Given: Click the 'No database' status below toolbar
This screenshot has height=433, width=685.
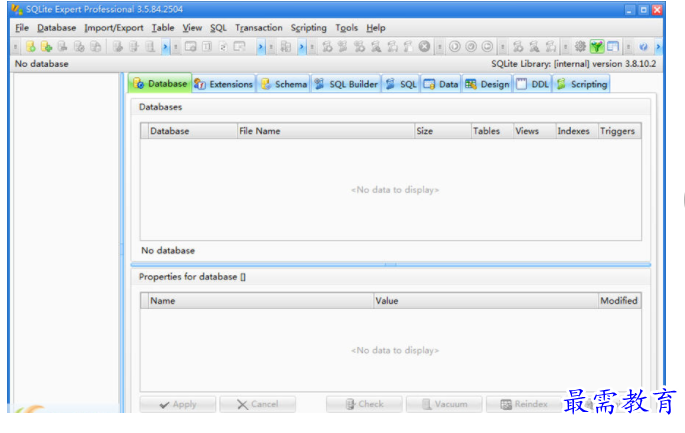Looking at the screenshot, I should pyautogui.click(x=42, y=64).
